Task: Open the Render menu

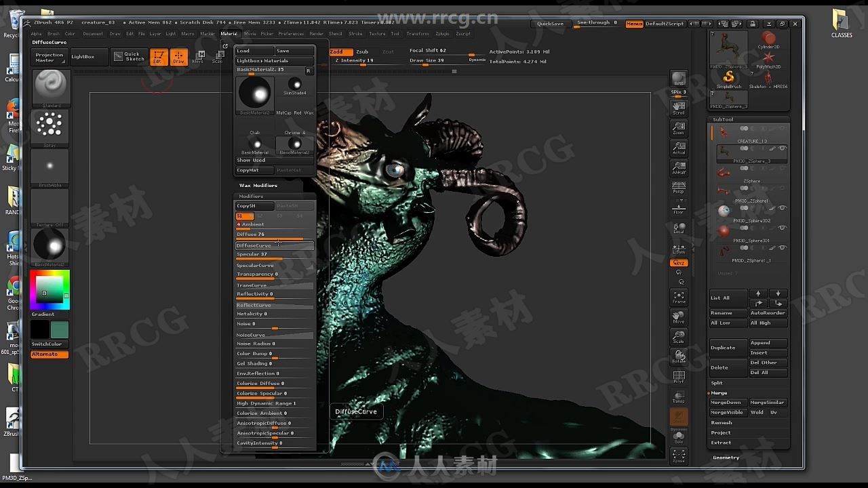Action: (x=317, y=33)
